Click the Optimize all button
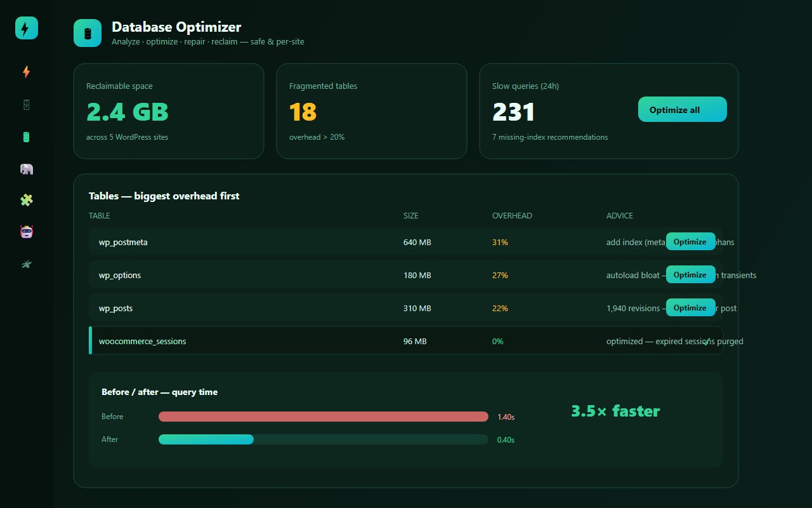The width and height of the screenshot is (812, 508). pyautogui.click(x=683, y=109)
